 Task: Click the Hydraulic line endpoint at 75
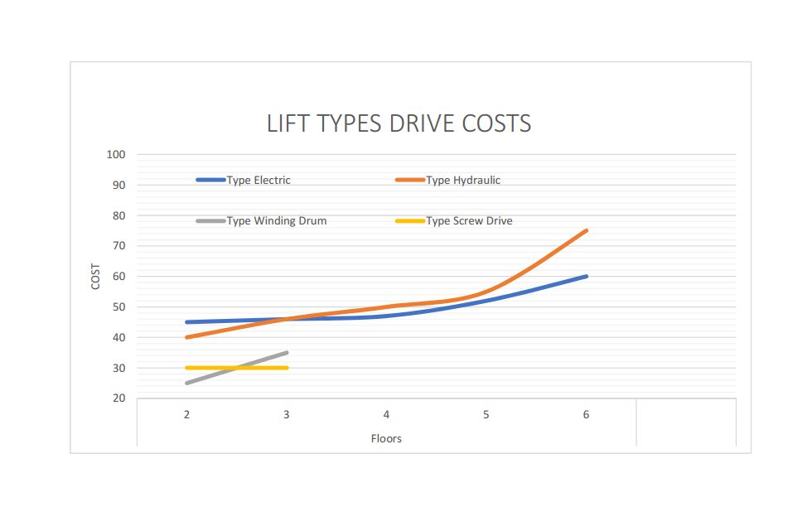[x=586, y=229]
